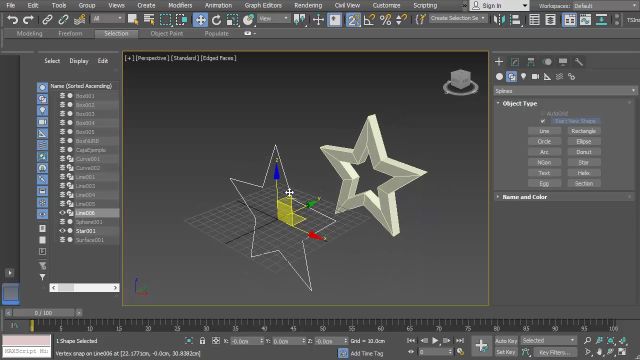The height and width of the screenshot is (360, 640).
Task: Switch to the Object Paint tab
Action: coord(167,33)
